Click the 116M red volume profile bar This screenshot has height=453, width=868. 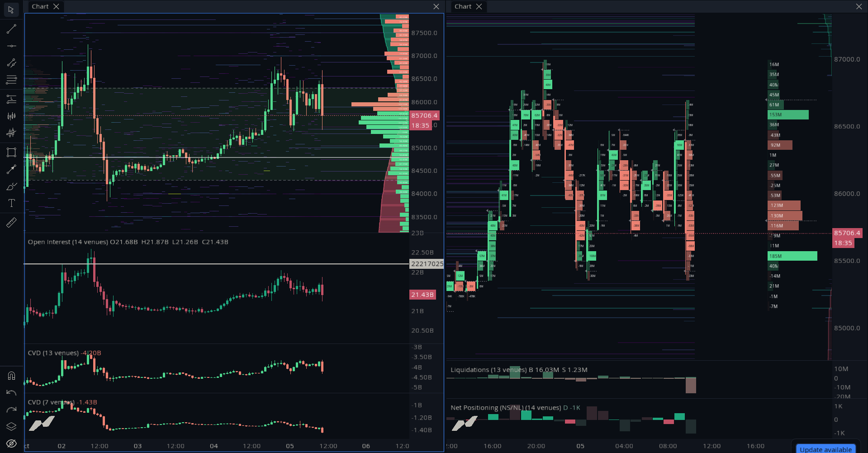coord(783,226)
